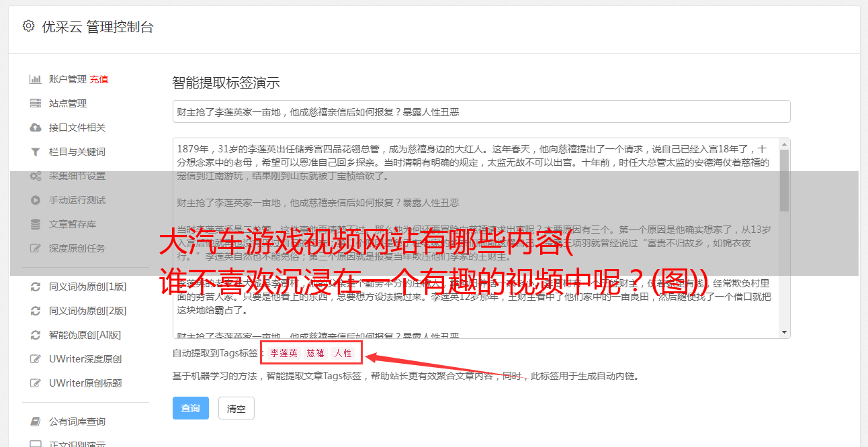Screen dimensions: 868x447
Task: Open the UWriter原创标题 menu item
Action: [85, 383]
